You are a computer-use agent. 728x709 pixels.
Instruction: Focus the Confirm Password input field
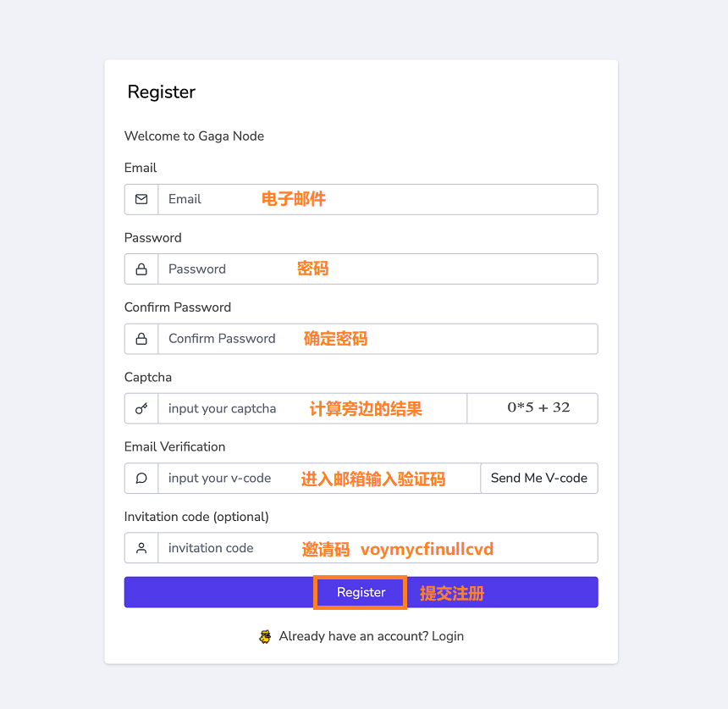coord(378,339)
